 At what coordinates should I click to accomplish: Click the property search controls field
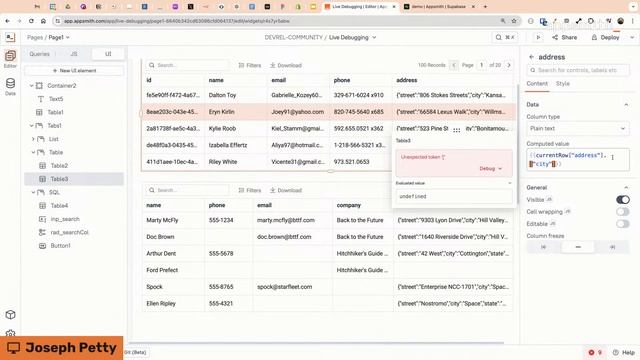click(578, 70)
